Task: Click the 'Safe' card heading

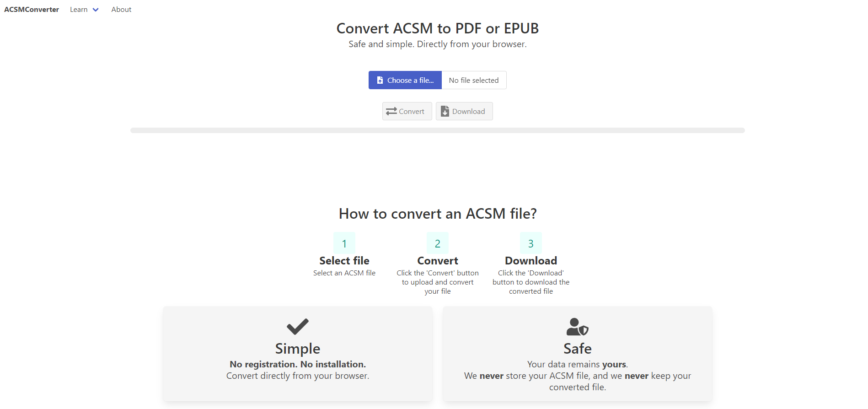Action: click(x=577, y=349)
